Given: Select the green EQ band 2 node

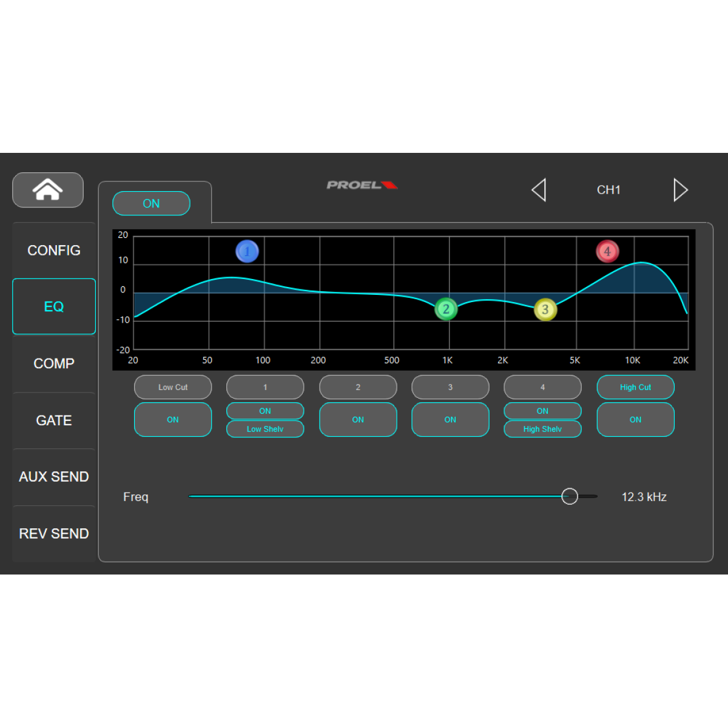Looking at the screenshot, I should [447, 309].
